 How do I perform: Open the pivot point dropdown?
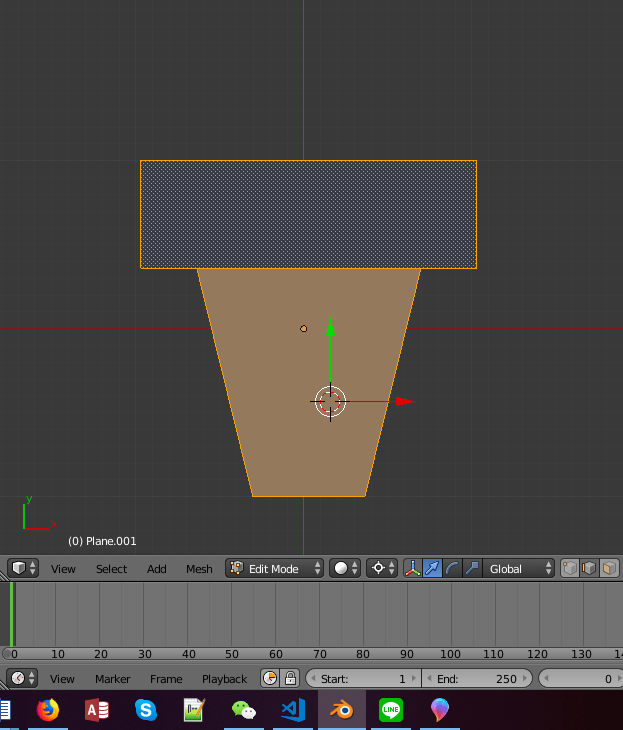[x=382, y=568]
